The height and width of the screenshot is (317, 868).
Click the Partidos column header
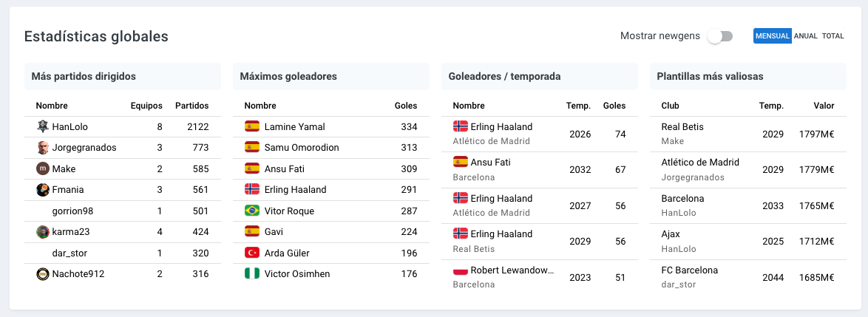click(x=191, y=106)
